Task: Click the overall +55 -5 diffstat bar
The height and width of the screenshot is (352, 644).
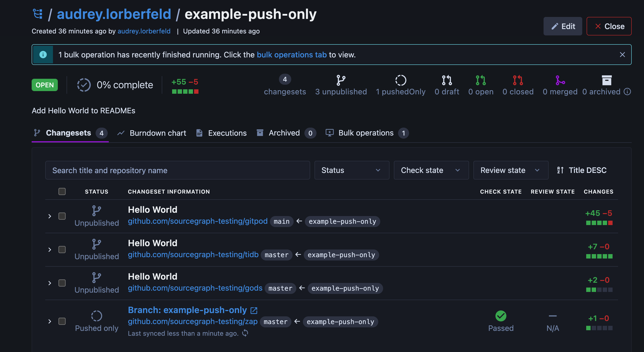Action: coord(185,91)
